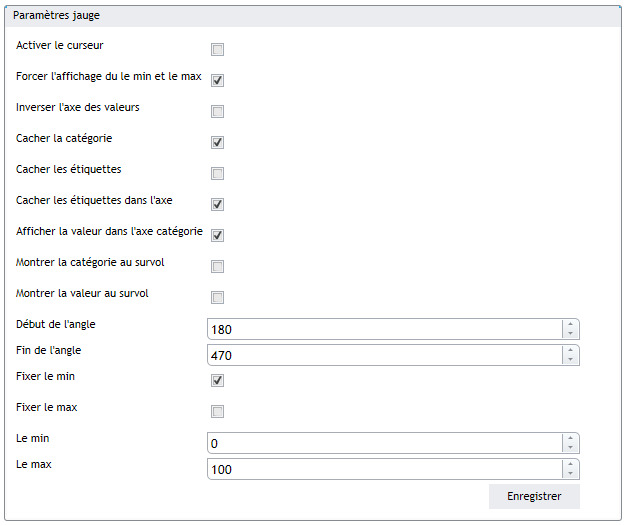628x526 pixels.
Task: Disable Cacher les étiquettes dans l'axe
Action: 217,205
